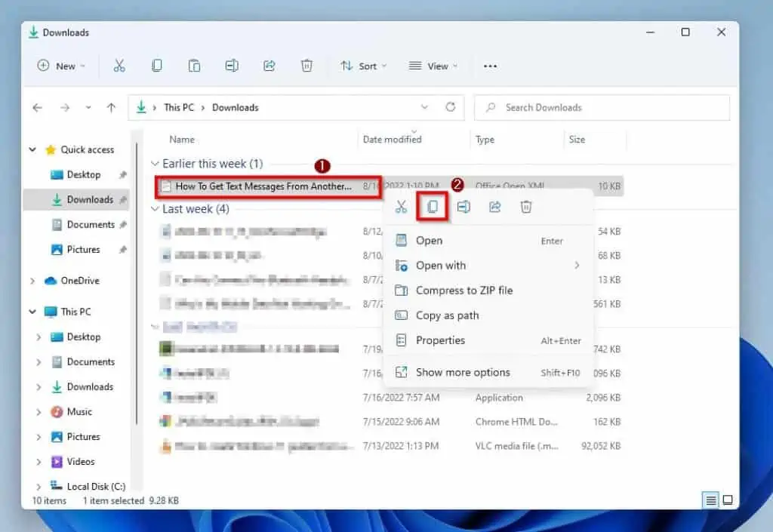Choose 'Compress to ZIP file' from context menu
The width and height of the screenshot is (773, 532).
pos(463,291)
